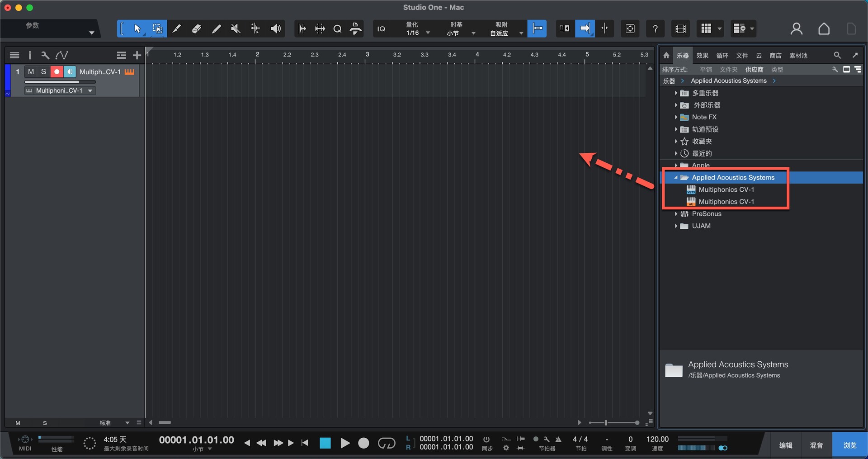Select the Eraser tool

pyautogui.click(x=197, y=29)
